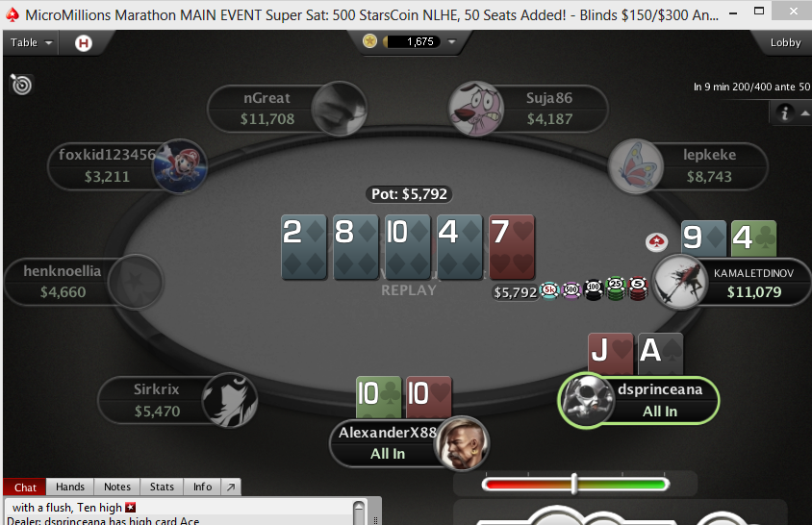Go to the Lobby

785,42
